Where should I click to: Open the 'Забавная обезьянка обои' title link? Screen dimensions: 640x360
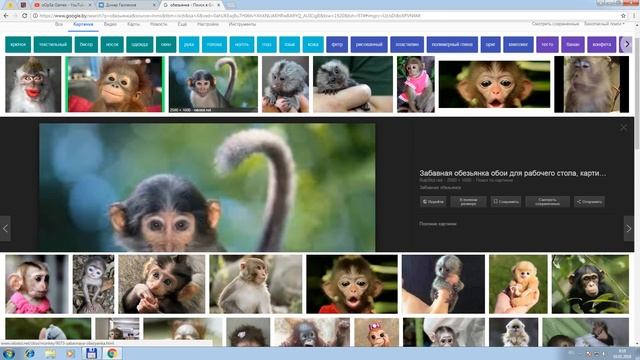(x=512, y=173)
